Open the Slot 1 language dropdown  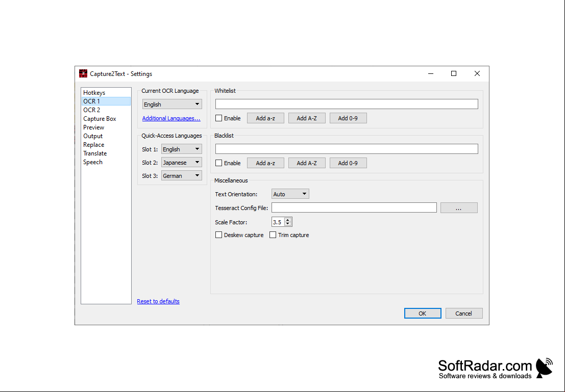pyautogui.click(x=181, y=149)
